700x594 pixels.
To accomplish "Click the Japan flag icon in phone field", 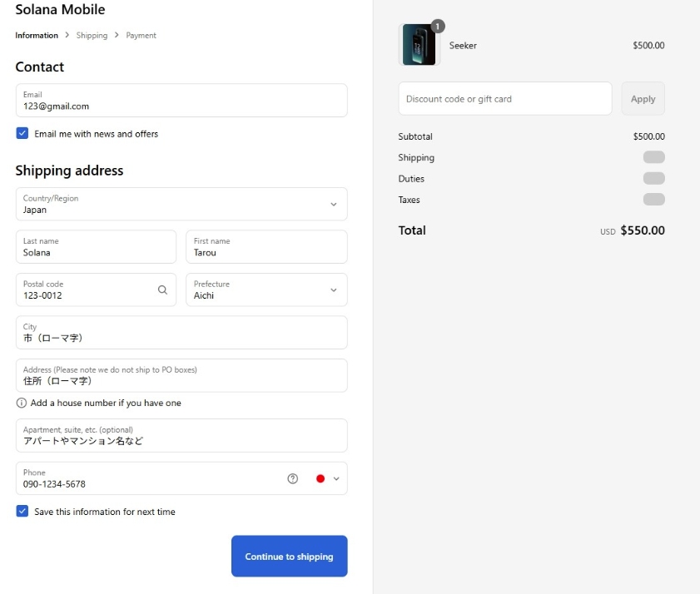I will [x=320, y=478].
